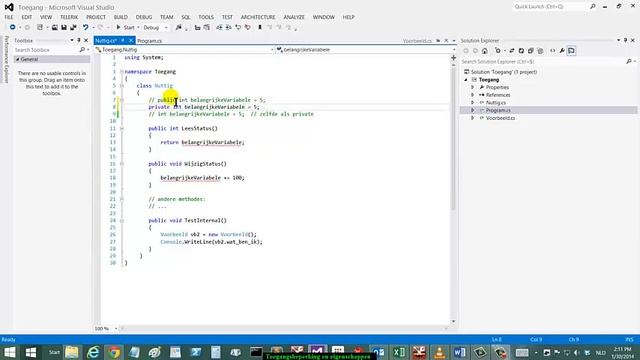The width and height of the screenshot is (640, 360).
Task: Open the TOOLS menu
Action: (x=206, y=17)
